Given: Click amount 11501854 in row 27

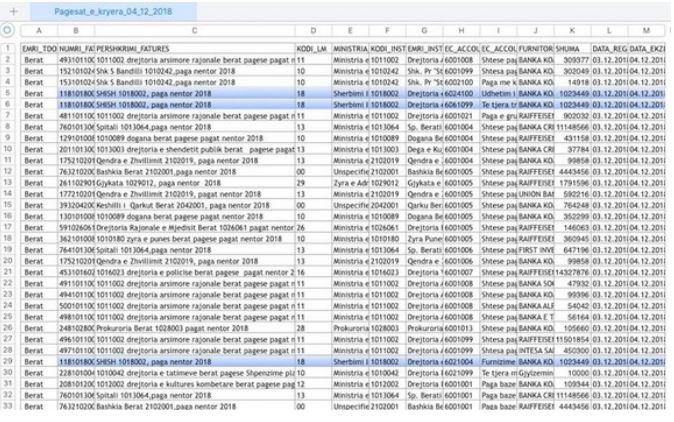Looking at the screenshot, I should 572,339.
